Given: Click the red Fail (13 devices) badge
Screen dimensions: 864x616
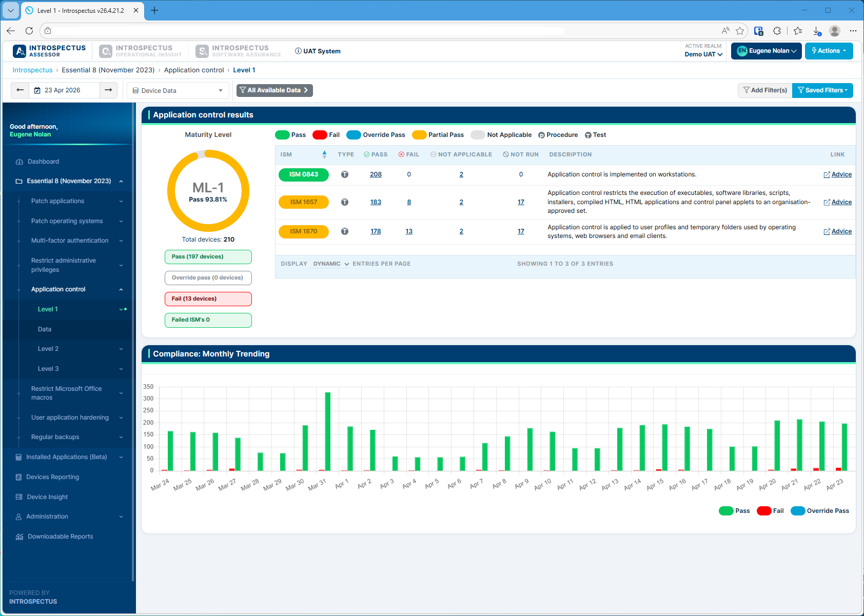Looking at the screenshot, I should tap(208, 299).
